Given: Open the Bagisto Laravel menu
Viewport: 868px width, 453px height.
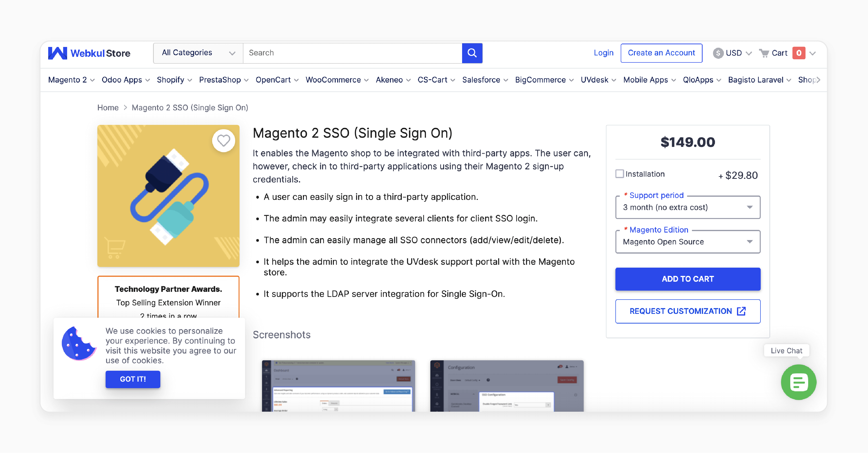Looking at the screenshot, I should (759, 80).
